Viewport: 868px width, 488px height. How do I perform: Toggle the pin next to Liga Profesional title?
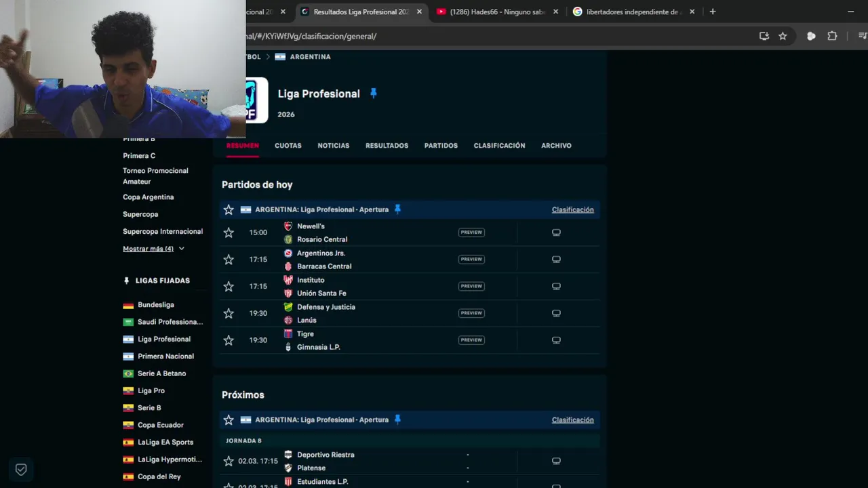point(373,94)
